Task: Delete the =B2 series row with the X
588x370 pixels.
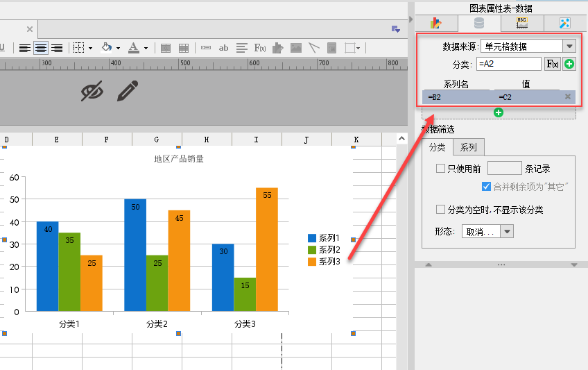Action: point(568,96)
